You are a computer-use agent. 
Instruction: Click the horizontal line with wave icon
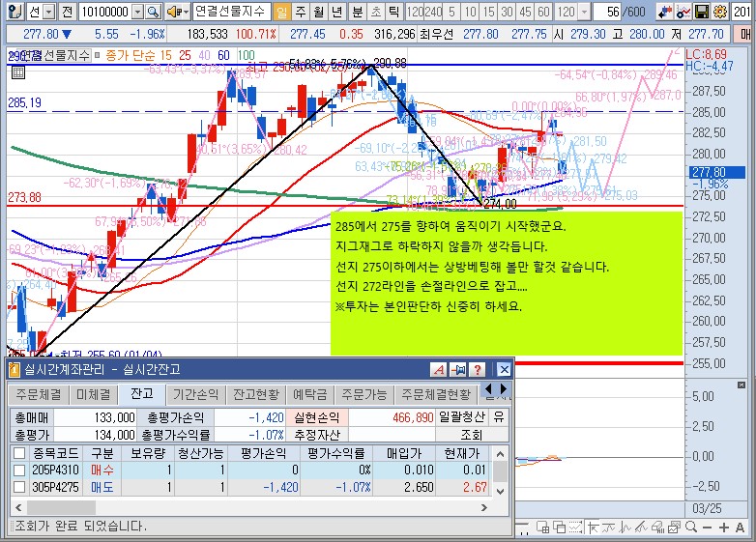[x=609, y=528]
